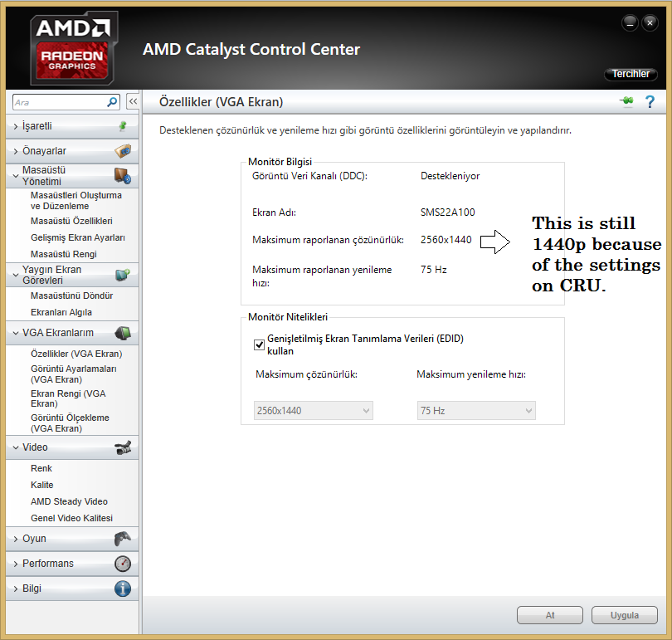Open Görüntü Ayarlamaları (VGA Ekran)
Image resolution: width=672 pixels, height=640 pixels.
pyautogui.click(x=73, y=374)
